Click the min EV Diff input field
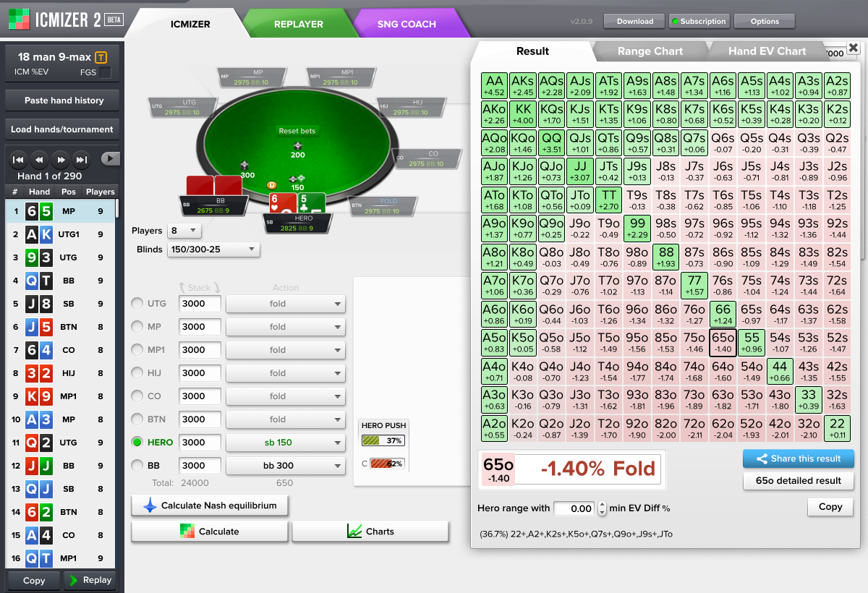Image resolution: width=868 pixels, height=593 pixels. click(x=575, y=508)
